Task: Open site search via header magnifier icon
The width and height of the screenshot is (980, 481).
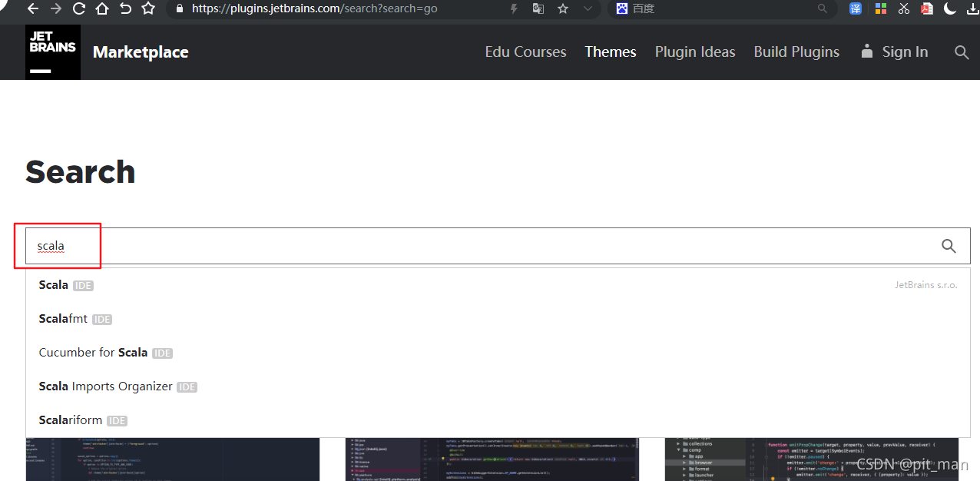Action: pyautogui.click(x=962, y=52)
